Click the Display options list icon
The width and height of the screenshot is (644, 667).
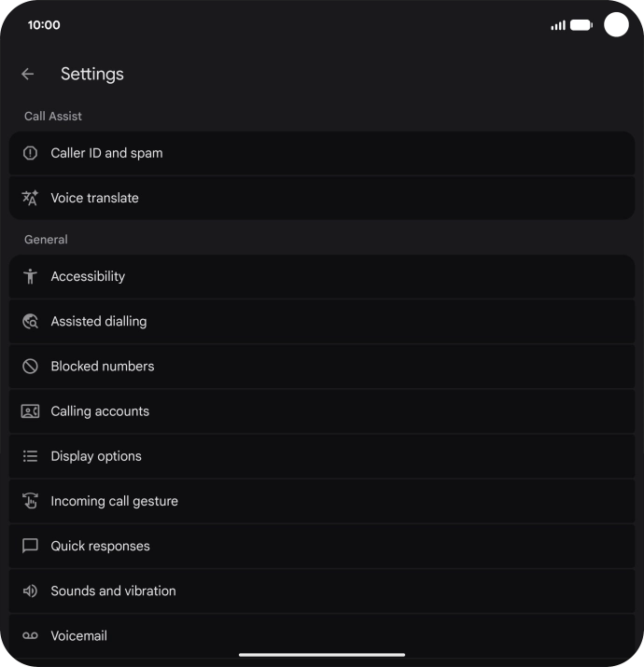(30, 456)
